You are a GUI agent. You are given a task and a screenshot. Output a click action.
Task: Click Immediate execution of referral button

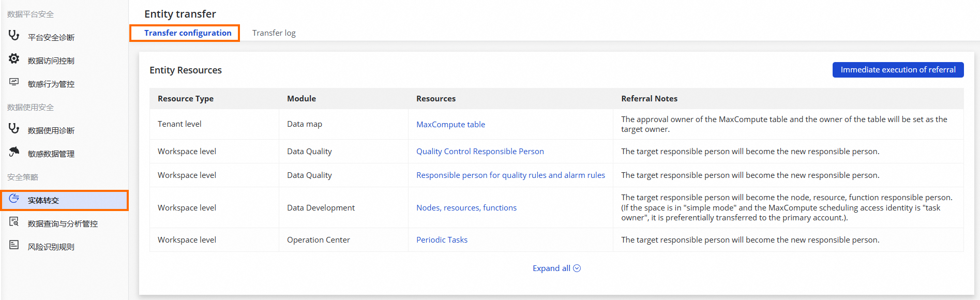click(x=898, y=70)
